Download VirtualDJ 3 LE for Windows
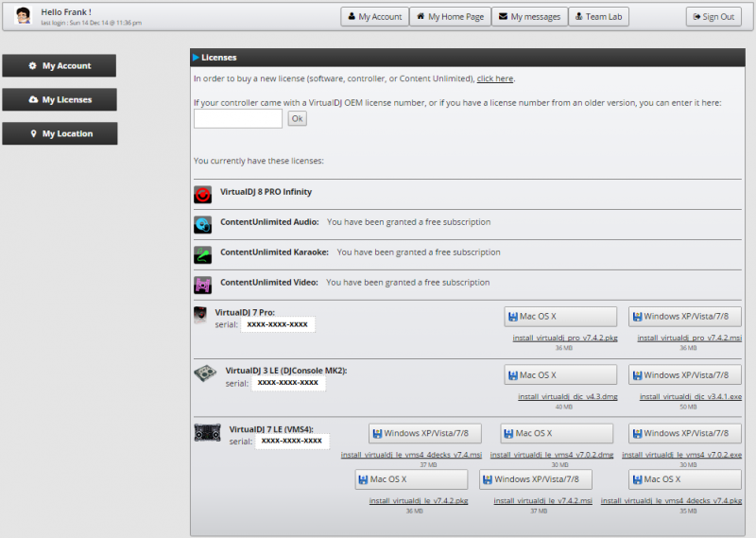The width and height of the screenshot is (756, 538). click(684, 375)
